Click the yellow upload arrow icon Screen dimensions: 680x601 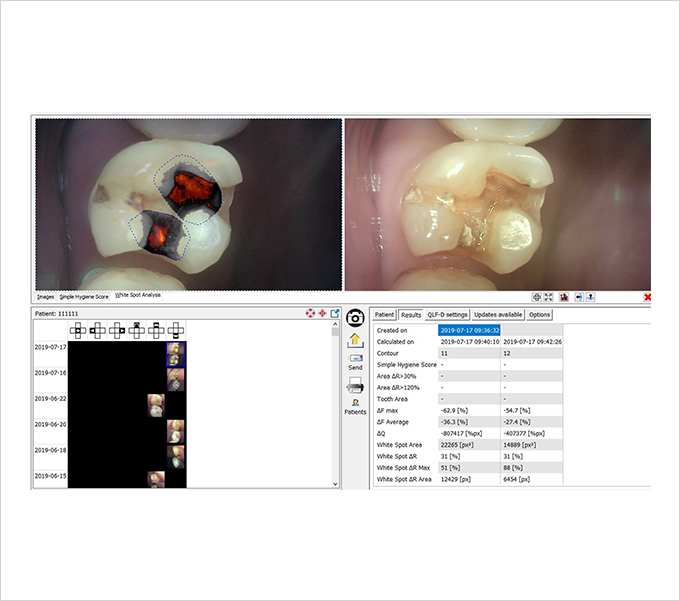coord(355,341)
